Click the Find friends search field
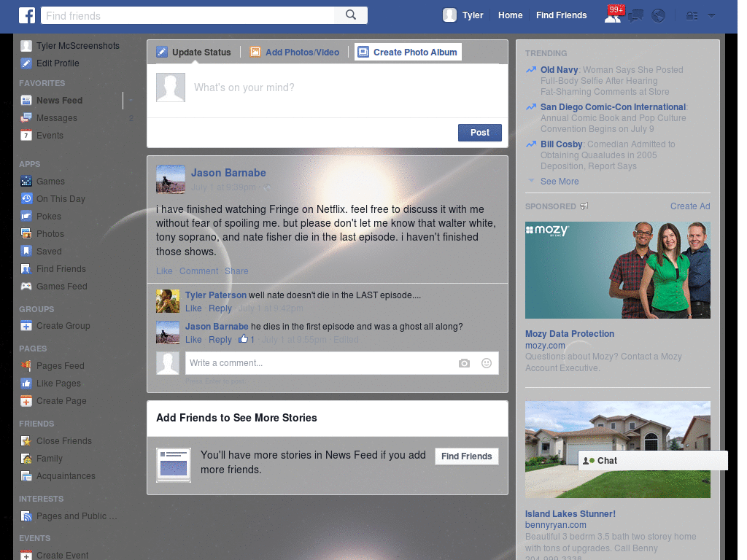Viewport: 747px width, 560px height. pos(187,15)
